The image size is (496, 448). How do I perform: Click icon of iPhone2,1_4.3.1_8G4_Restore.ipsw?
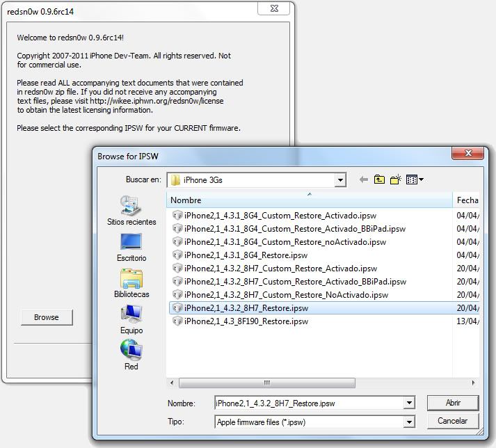point(177,255)
